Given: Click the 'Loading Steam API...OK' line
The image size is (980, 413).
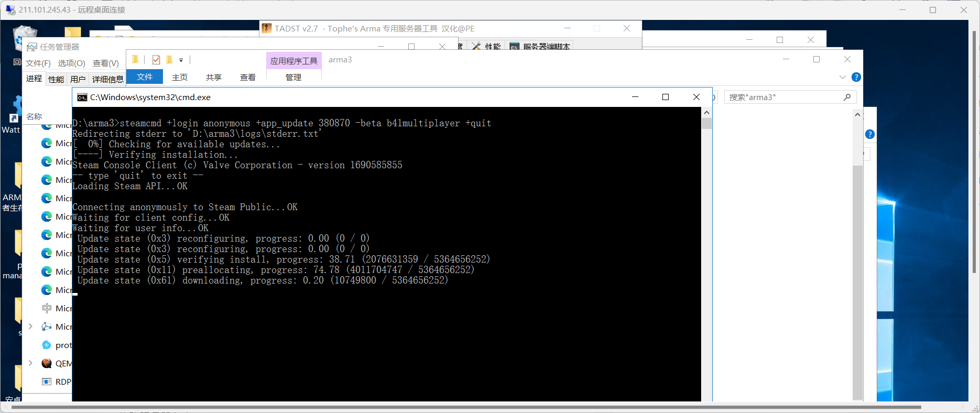Looking at the screenshot, I should [x=130, y=186].
